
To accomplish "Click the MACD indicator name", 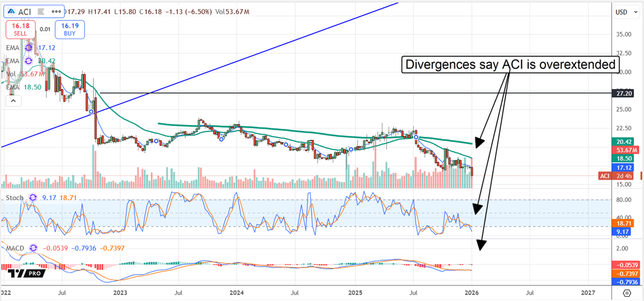I will click(x=16, y=248).
